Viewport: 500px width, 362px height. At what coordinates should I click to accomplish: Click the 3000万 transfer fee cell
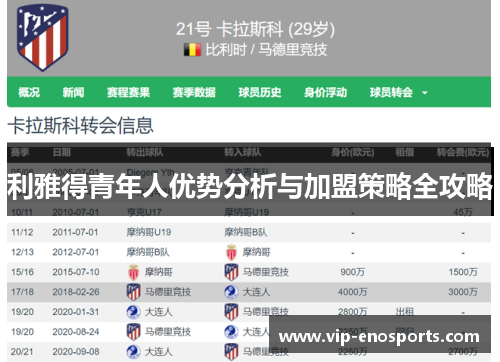click(463, 292)
